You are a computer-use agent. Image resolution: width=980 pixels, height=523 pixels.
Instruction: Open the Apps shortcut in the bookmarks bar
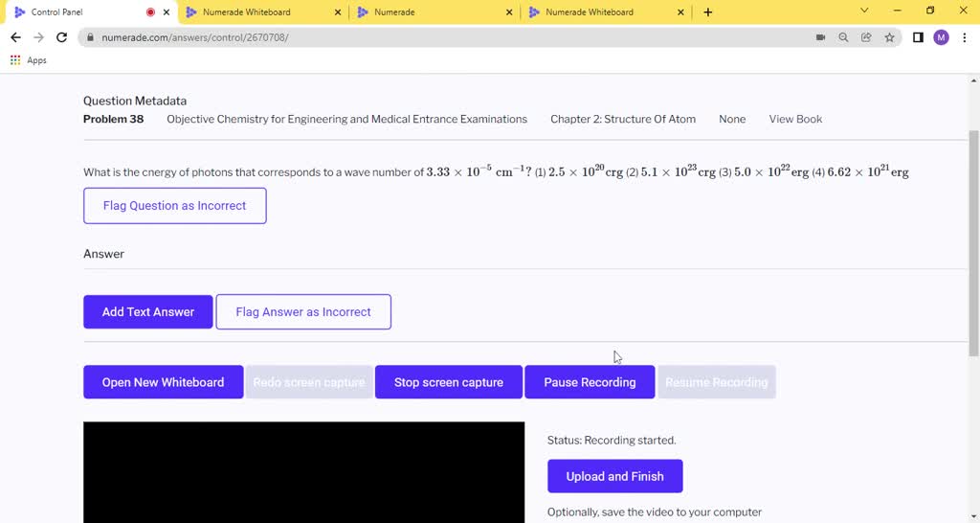coord(29,60)
